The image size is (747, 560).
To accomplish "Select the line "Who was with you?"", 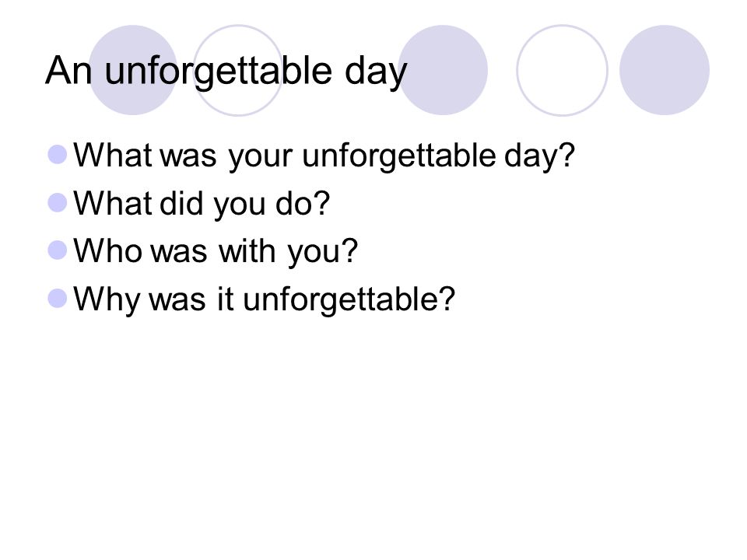I will pos(216,251).
